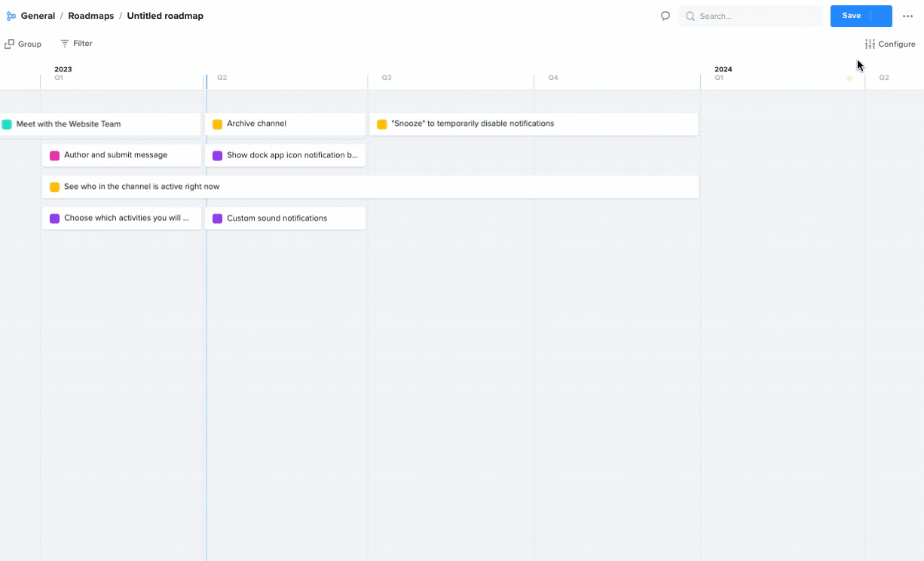Click yellow swatch on Archive channel
Screen dimensions: 924x561
tap(217, 124)
